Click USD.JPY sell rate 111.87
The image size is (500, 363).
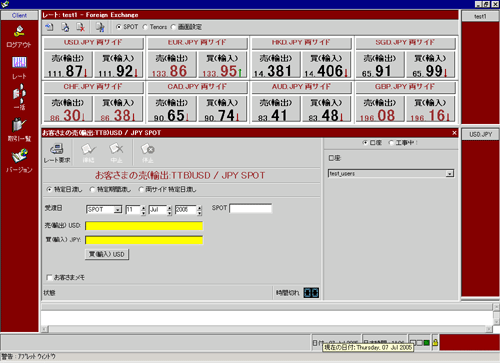click(68, 65)
